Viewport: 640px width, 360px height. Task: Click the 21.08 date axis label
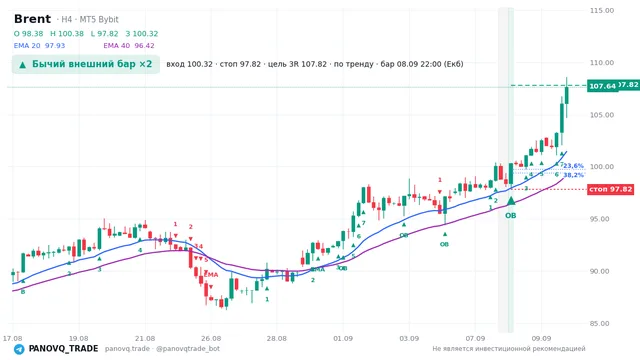pos(145,338)
